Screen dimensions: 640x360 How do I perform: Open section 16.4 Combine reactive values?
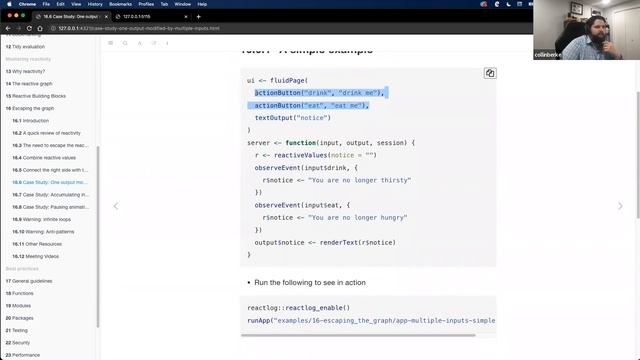click(44, 158)
